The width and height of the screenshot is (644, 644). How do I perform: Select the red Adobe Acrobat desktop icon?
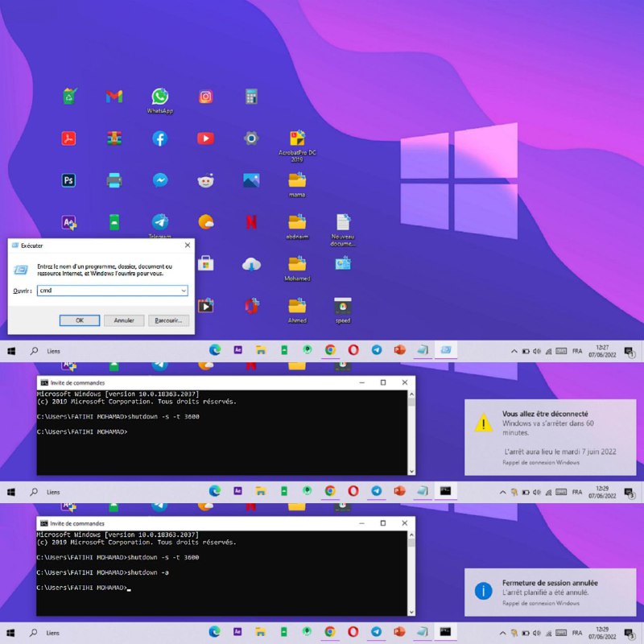[x=68, y=138]
